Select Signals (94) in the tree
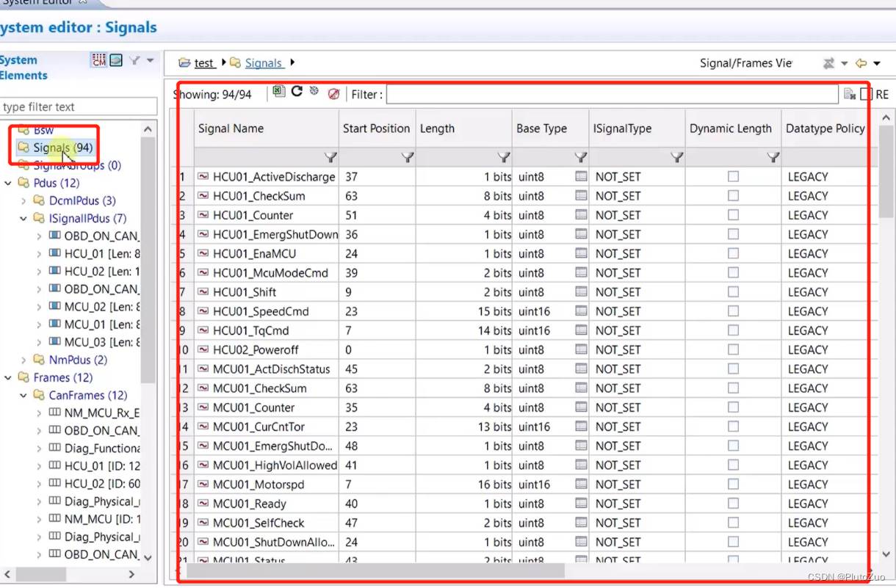Screen dimensions: 896x588 click(62, 148)
